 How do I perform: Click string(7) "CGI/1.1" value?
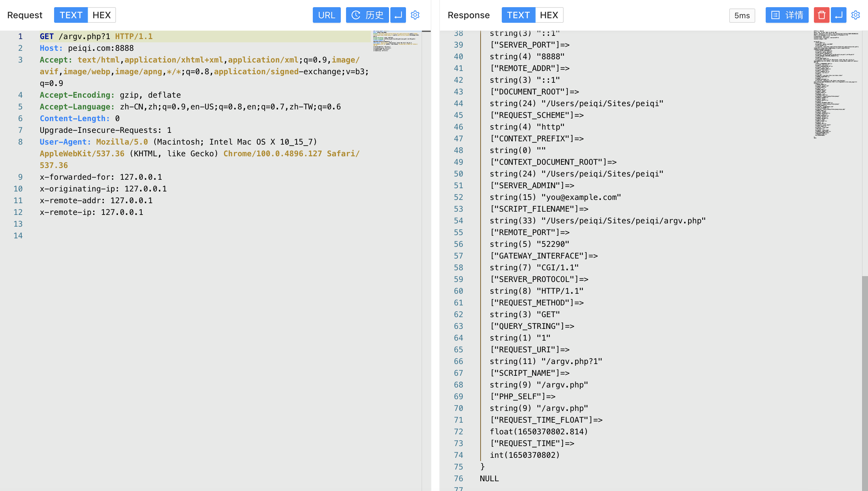click(534, 268)
